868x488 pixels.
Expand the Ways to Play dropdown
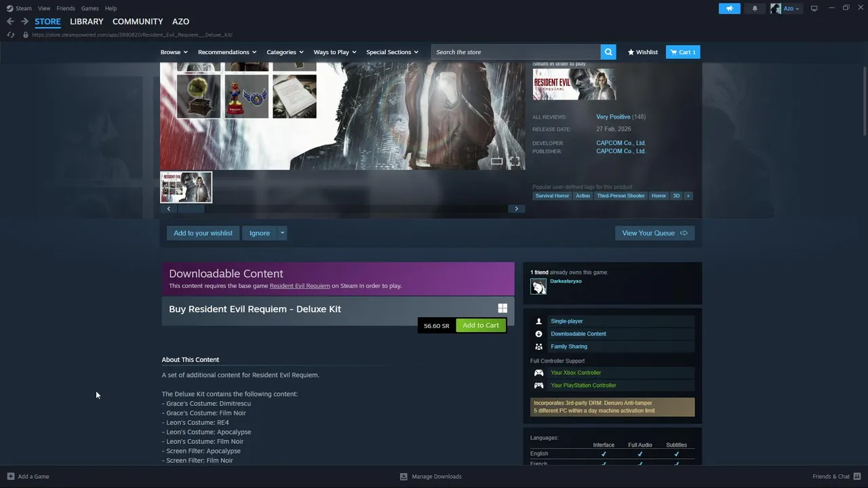coord(335,52)
